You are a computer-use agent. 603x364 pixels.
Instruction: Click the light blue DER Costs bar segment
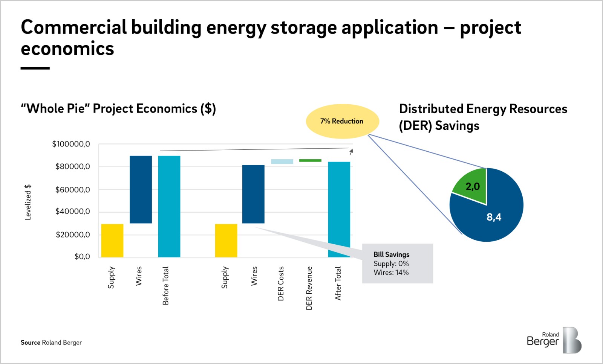[x=282, y=161]
